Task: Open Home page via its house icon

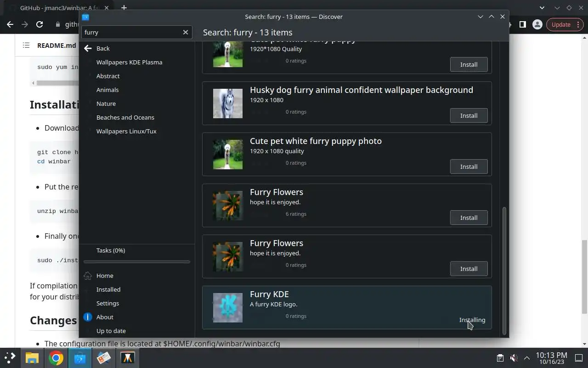Action: pyautogui.click(x=88, y=276)
